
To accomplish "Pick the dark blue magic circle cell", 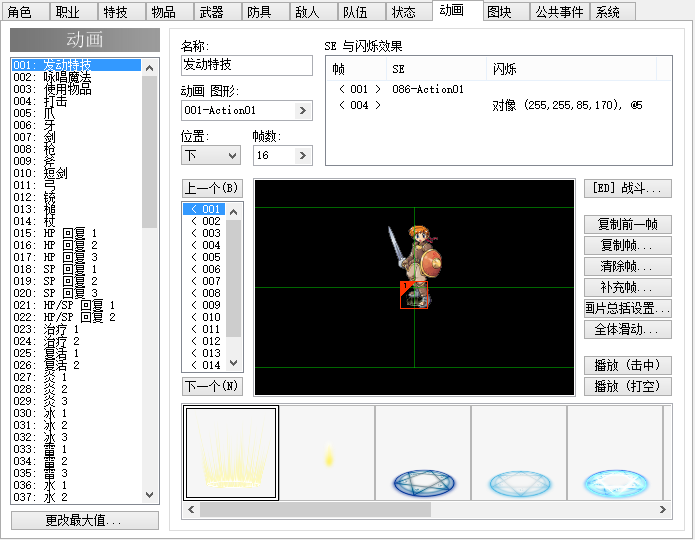I will (x=423, y=453).
